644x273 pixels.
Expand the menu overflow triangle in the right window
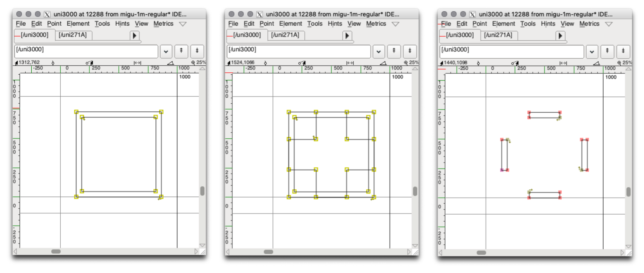[x=609, y=24]
